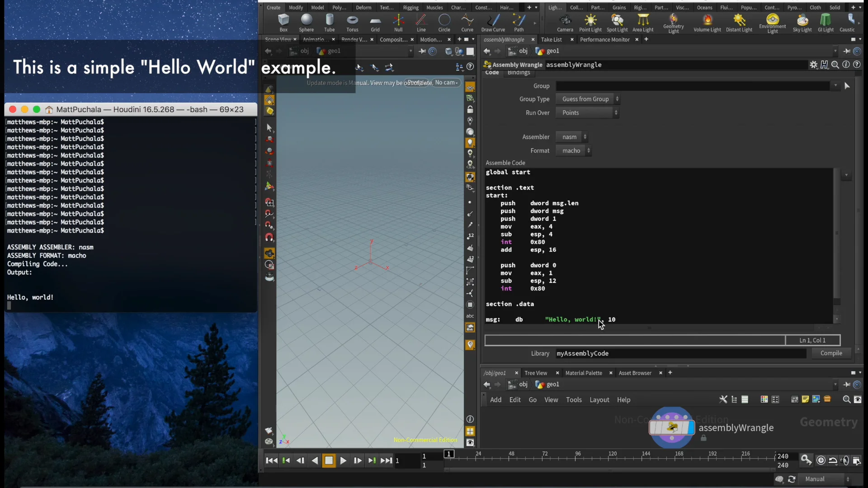This screenshot has width=868, height=488.
Task: Add a Camera from the shelf
Action: [x=565, y=23]
